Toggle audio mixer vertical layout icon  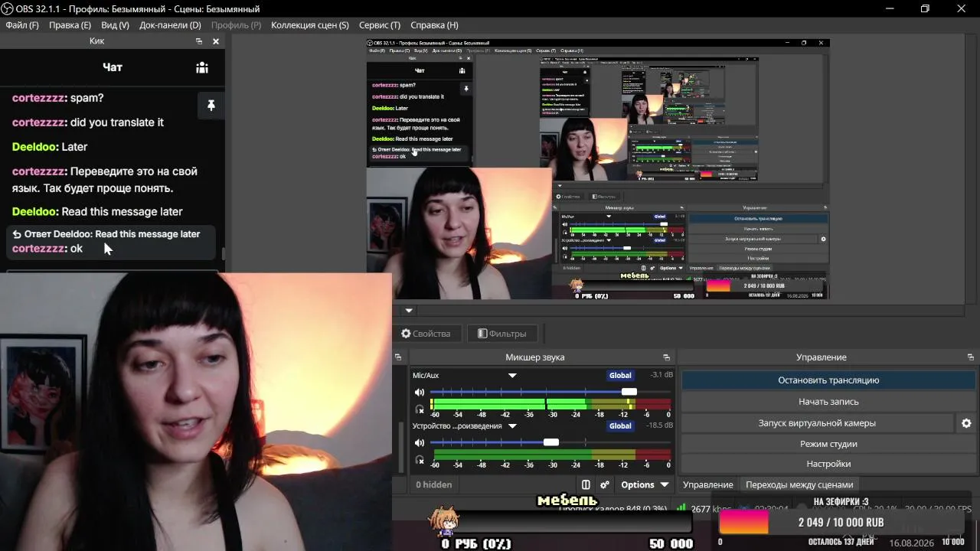point(586,484)
